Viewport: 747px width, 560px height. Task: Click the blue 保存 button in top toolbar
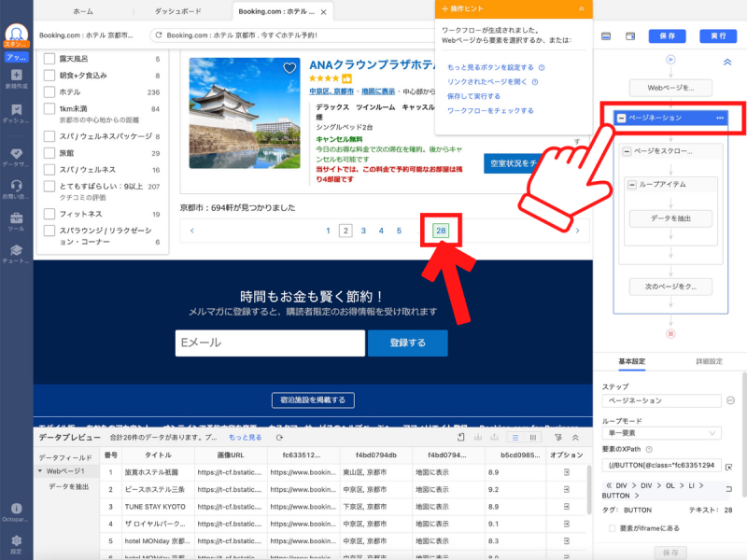667,36
